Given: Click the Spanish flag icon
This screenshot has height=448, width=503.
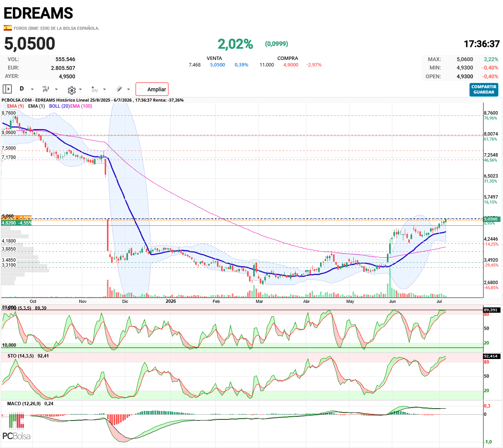Looking at the screenshot, I should tap(8, 28).
